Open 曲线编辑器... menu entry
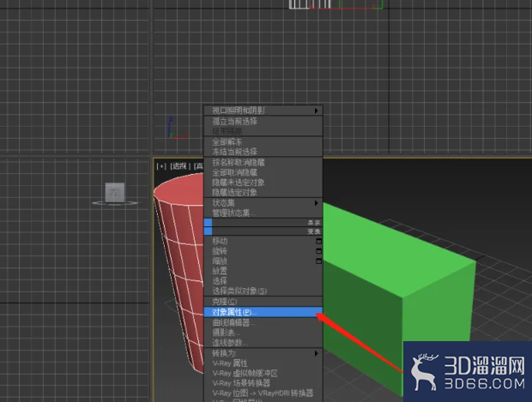This screenshot has width=532, height=402. pyautogui.click(x=263, y=322)
